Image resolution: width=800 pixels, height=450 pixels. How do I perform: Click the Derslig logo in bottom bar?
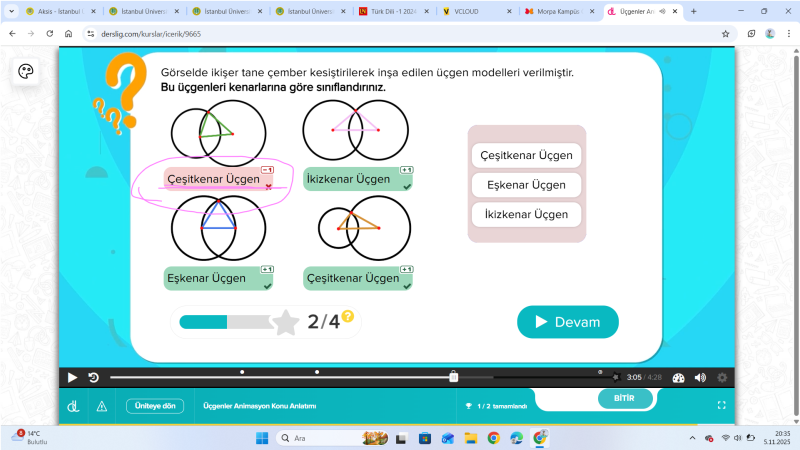[73, 406]
